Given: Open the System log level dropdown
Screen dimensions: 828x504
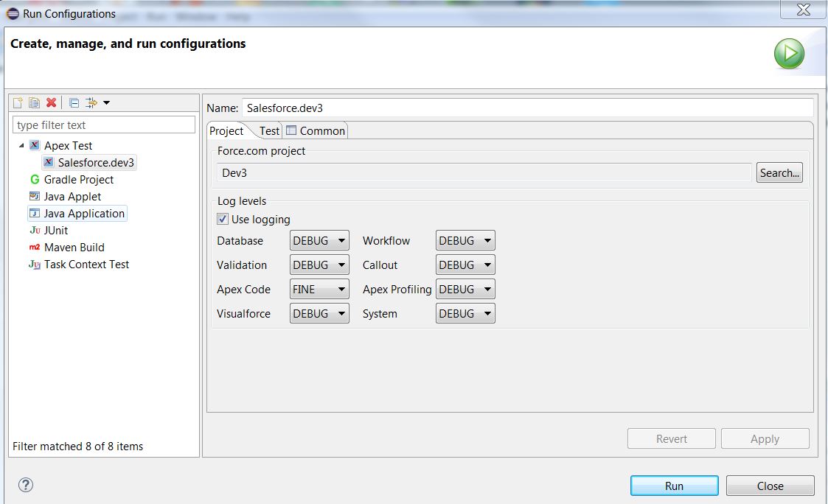Looking at the screenshot, I should click(x=465, y=313).
